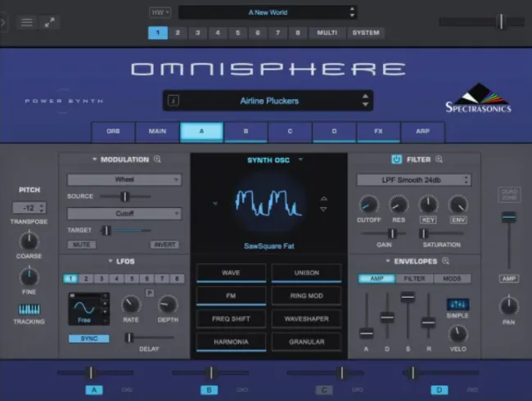Click the Spectrasonics logo
The height and width of the screenshot is (401, 532).
tap(478, 97)
